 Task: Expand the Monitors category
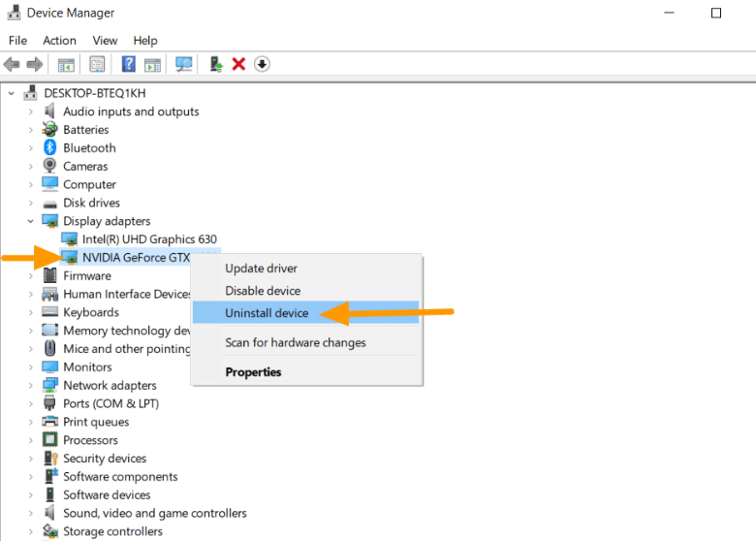pos(30,366)
